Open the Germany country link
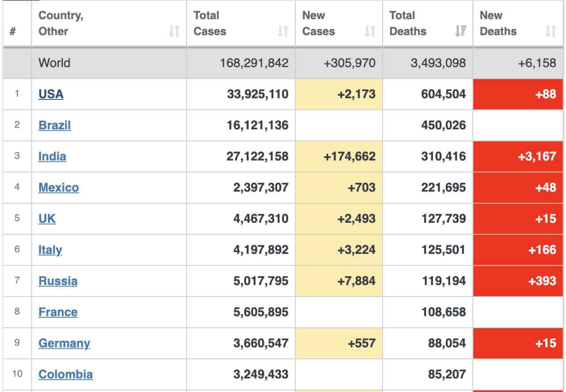This screenshot has height=392, width=566. pos(64,343)
